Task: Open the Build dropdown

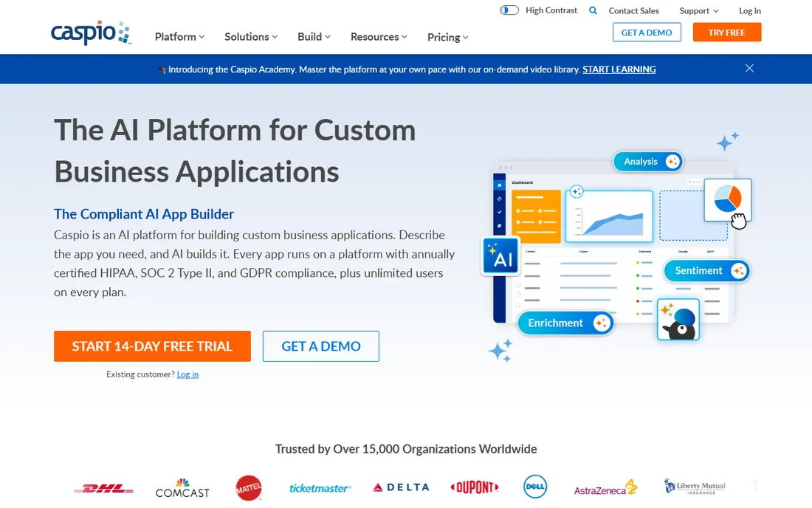Action: click(314, 37)
